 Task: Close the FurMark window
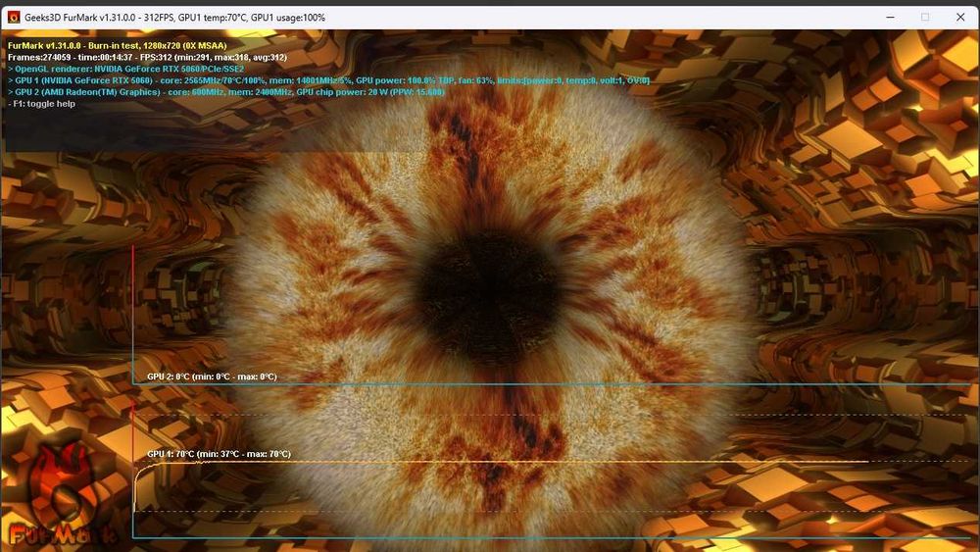[x=960, y=18]
